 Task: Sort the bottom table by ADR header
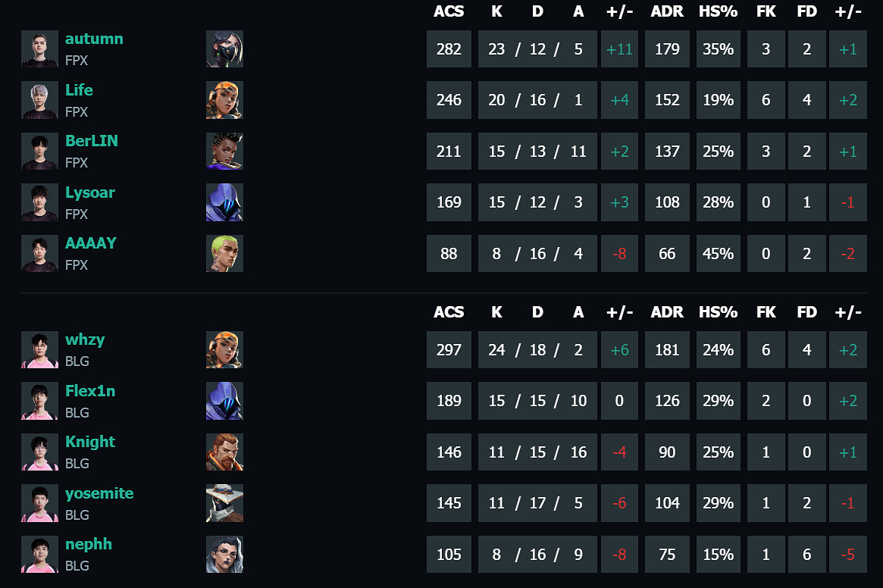pos(667,311)
